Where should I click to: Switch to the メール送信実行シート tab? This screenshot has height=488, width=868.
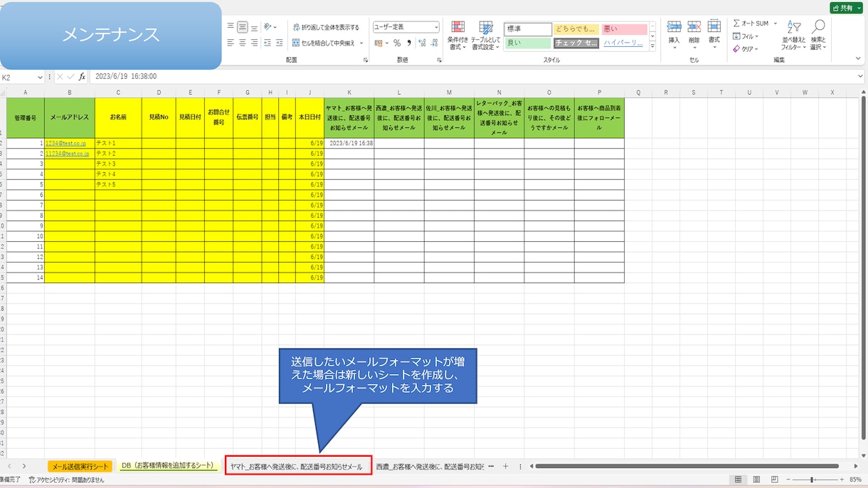[80, 467]
